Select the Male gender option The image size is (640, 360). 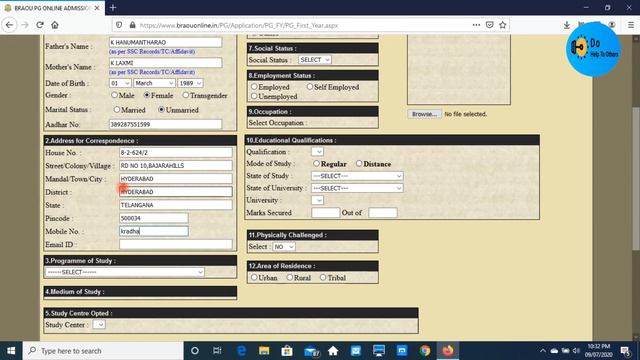point(114,95)
